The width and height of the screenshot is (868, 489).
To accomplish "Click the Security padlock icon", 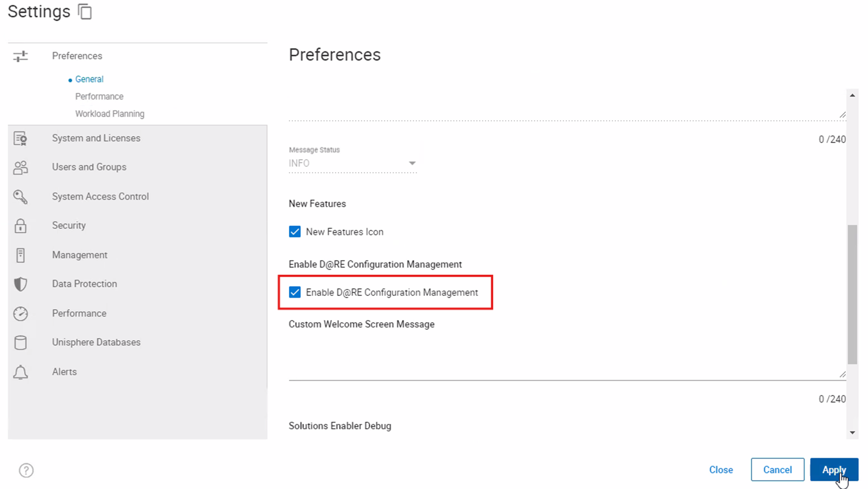I will coord(20,226).
